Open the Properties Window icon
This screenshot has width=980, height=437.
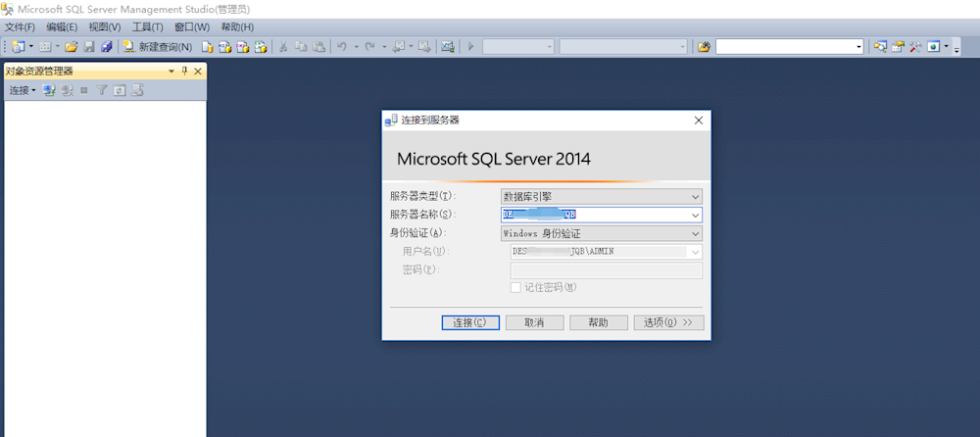(x=898, y=46)
